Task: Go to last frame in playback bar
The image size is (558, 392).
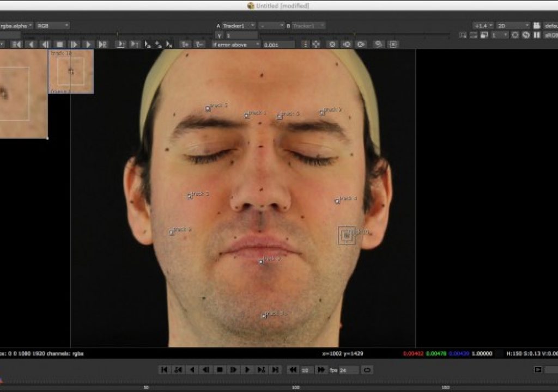Action: (275, 370)
